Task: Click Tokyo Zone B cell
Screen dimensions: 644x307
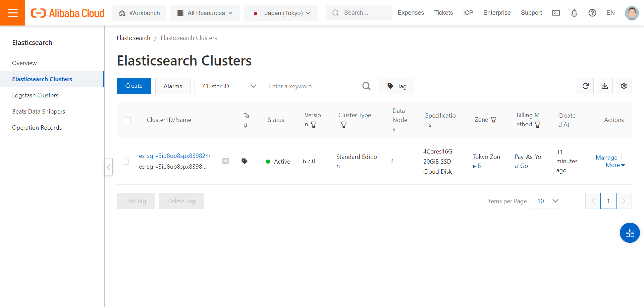Action: [486, 161]
